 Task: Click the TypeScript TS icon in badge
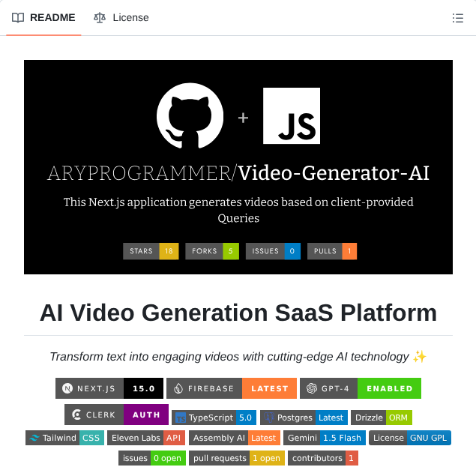(181, 418)
